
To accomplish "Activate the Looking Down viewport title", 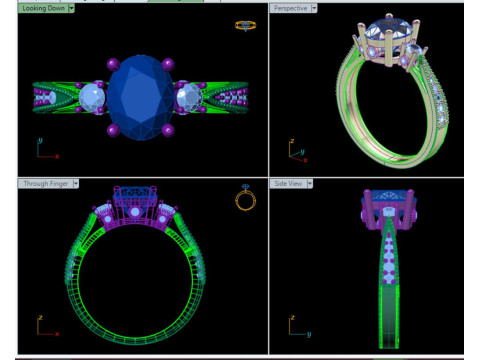I will coord(43,8).
